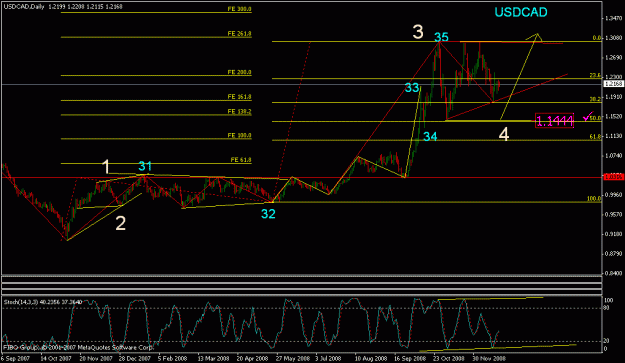This screenshot has height=363, width=625.
Task: Select 0.9570 on the price axis
Action: [x=614, y=214]
